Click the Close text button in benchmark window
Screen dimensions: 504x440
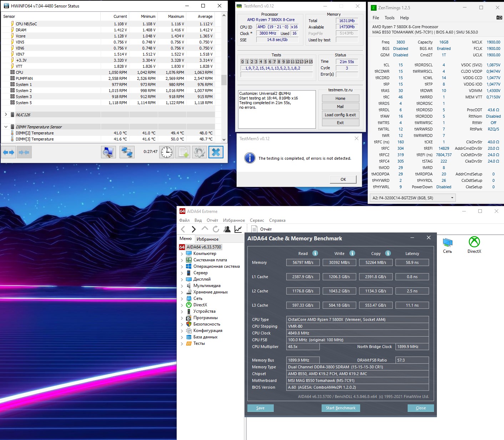421,408
